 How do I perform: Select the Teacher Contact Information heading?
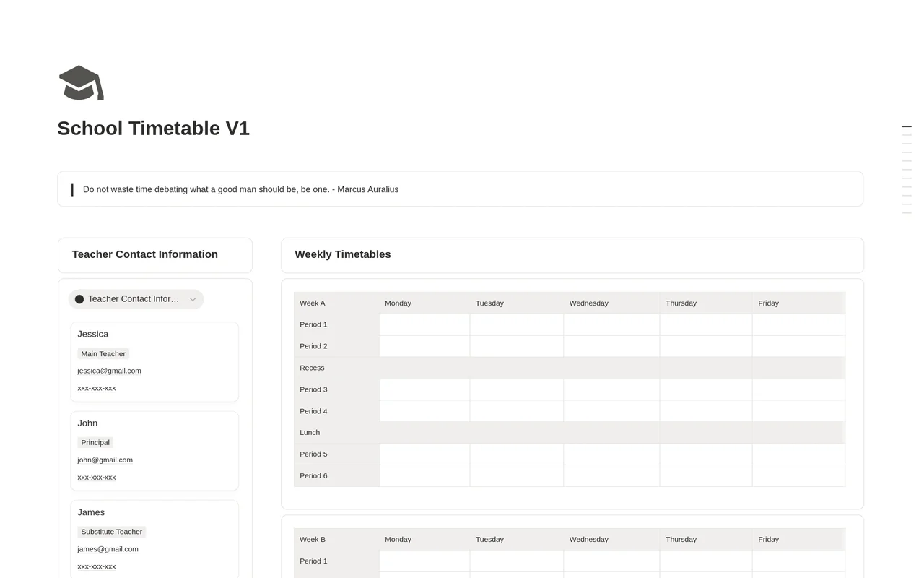[x=144, y=254]
